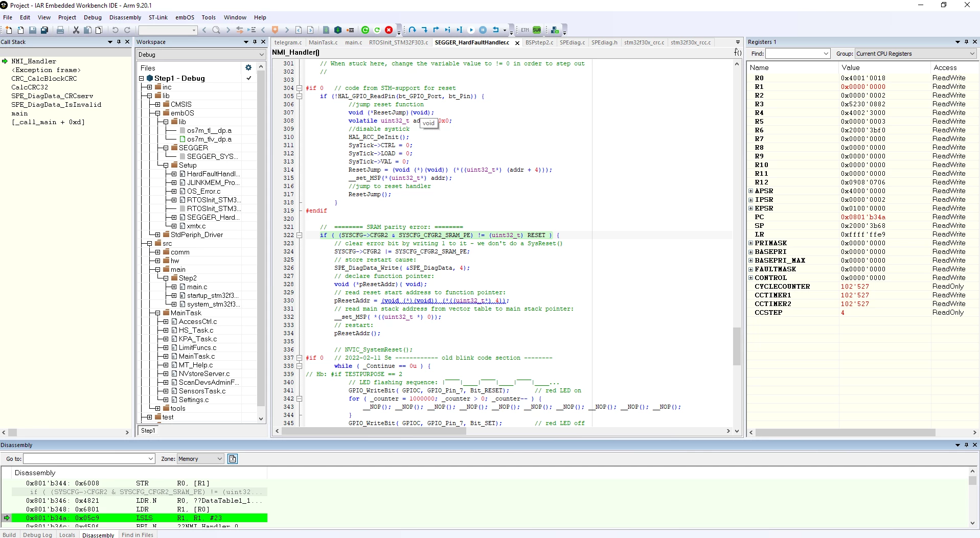Open the embOS menu
This screenshot has width=980, height=538.
click(x=185, y=17)
